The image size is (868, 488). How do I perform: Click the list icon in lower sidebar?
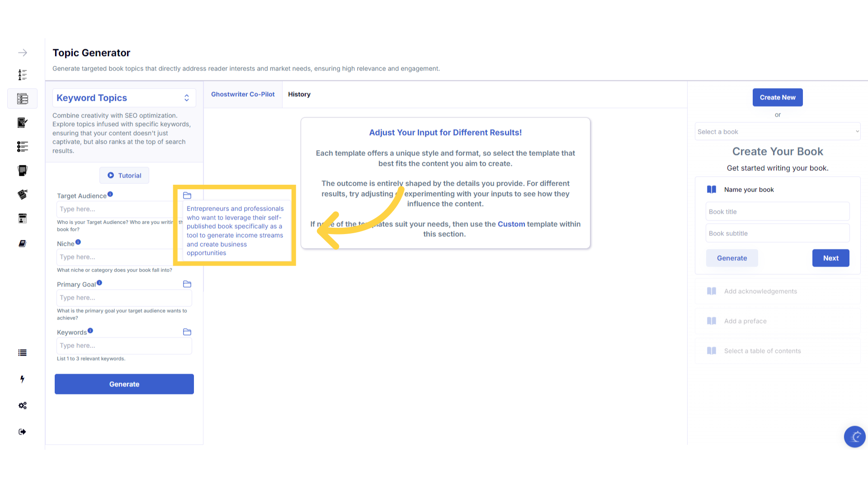coord(23,353)
